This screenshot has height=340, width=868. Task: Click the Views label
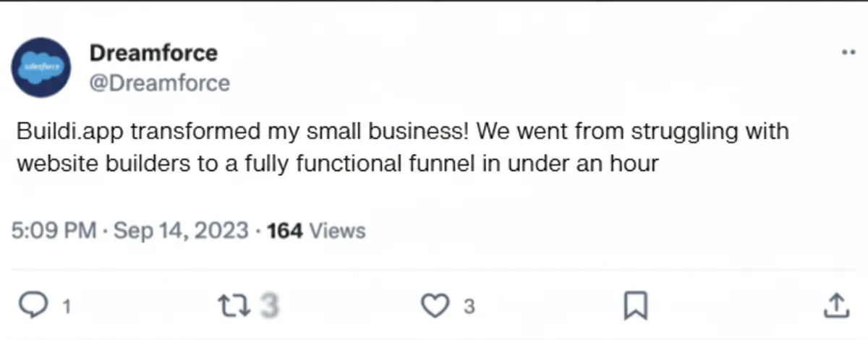(x=337, y=231)
